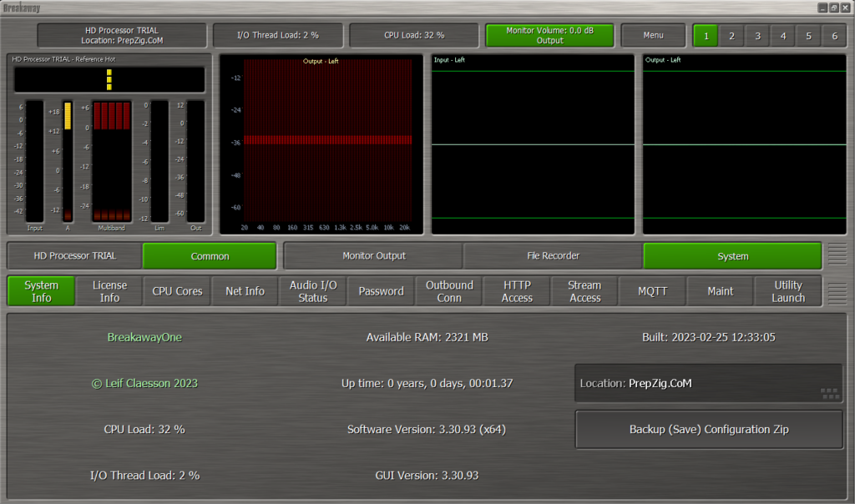Screen dimensions: 855x504
Task: Select preset slot 1
Action: (706, 36)
